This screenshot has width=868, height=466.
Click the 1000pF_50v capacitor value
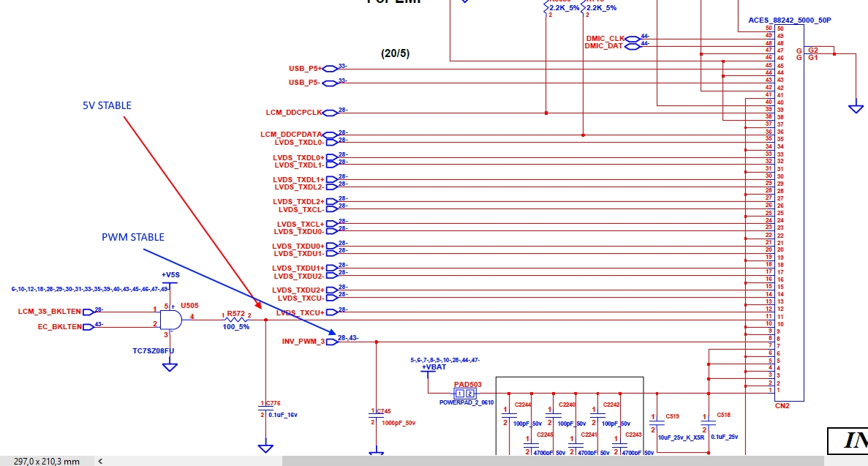(x=398, y=423)
